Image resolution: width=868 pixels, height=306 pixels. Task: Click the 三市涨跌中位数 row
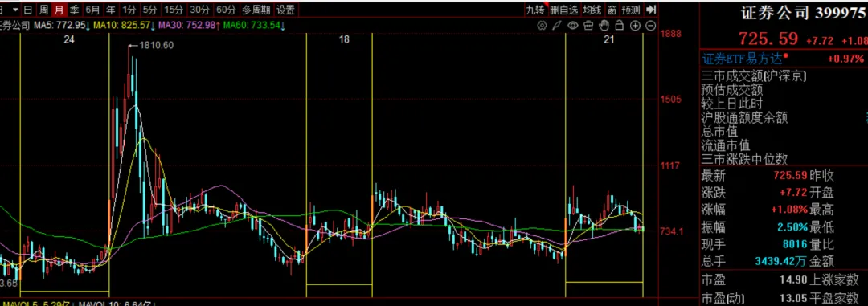(x=744, y=159)
